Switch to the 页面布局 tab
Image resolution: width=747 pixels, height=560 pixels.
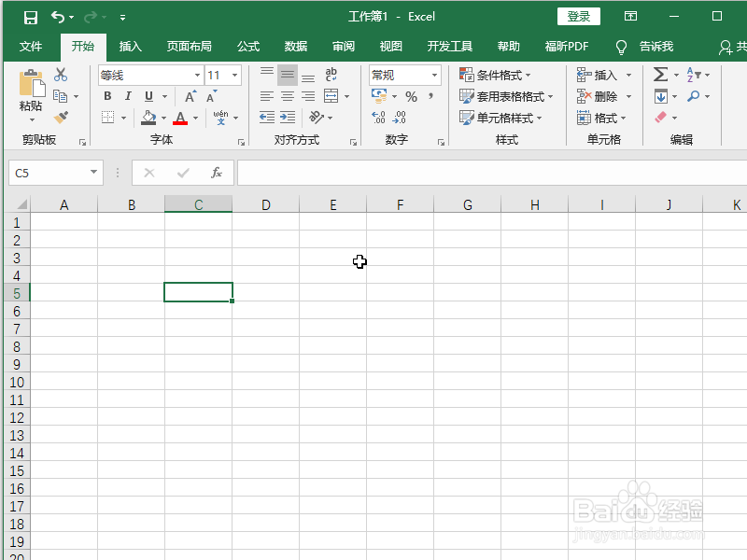pyautogui.click(x=190, y=46)
